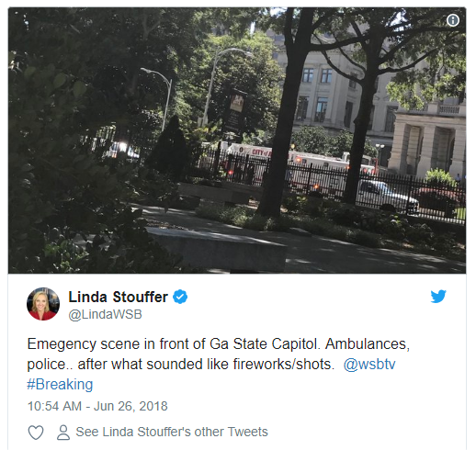Screen dimensions: 476x450
Task: Open Linda Stouffer's profile picture
Action: pyautogui.click(x=43, y=304)
